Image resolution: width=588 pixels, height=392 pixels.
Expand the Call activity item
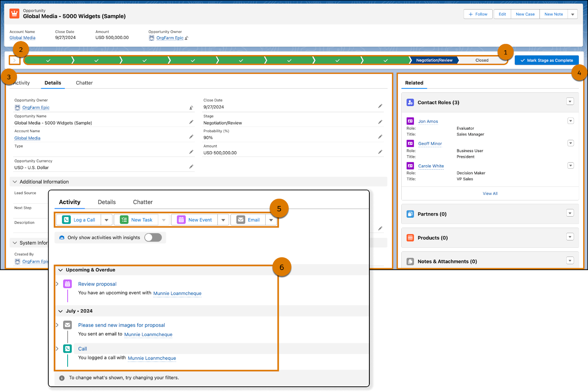(x=57, y=349)
